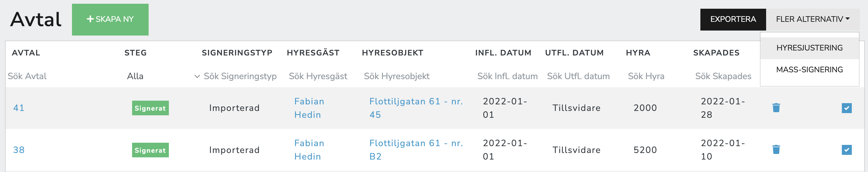Focus the Sök Hyra filter field
868x172 pixels.
tap(646, 76)
